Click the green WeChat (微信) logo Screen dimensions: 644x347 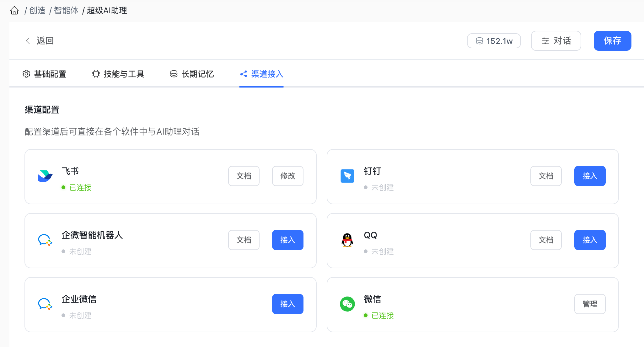click(x=347, y=304)
